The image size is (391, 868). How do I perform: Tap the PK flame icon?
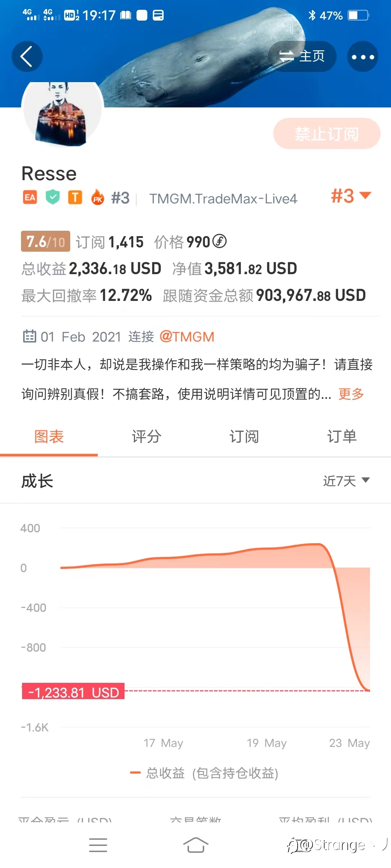pyautogui.click(x=98, y=197)
